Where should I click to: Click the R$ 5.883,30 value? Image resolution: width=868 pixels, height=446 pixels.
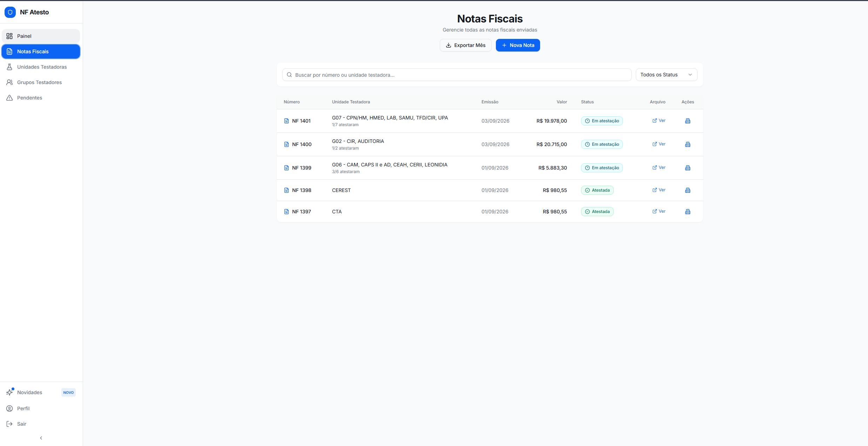[553, 168]
